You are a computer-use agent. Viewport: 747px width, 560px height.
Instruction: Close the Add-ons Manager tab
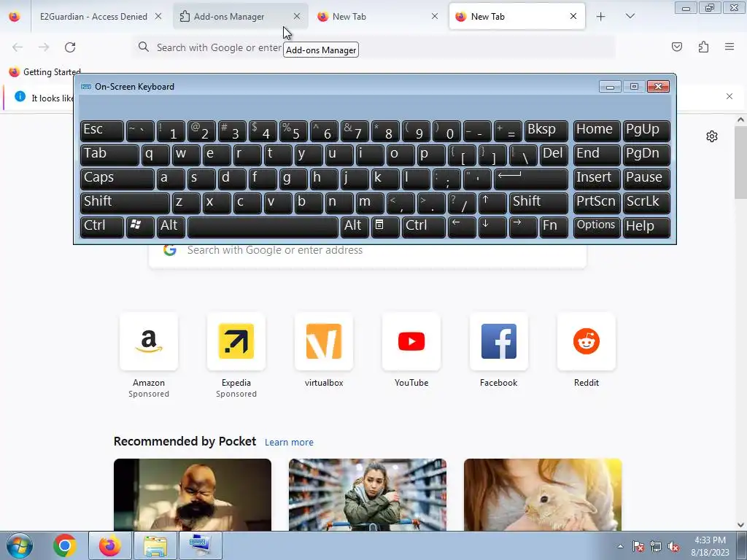[297, 16]
